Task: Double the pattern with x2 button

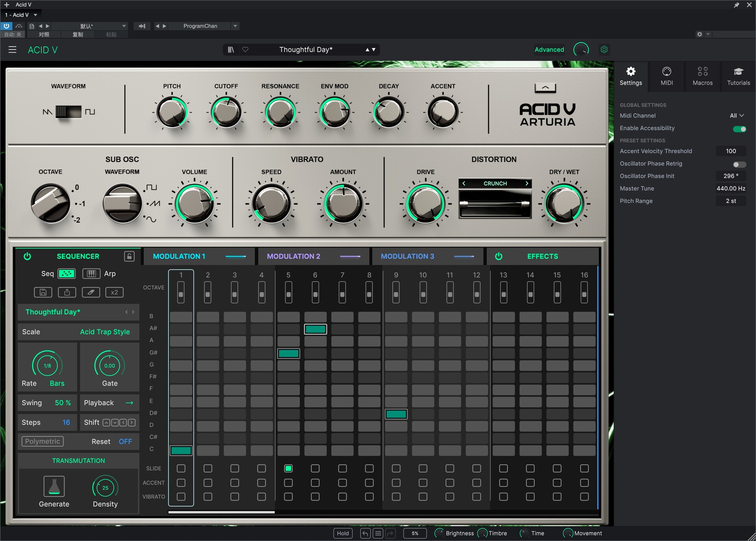Action: pos(114,292)
